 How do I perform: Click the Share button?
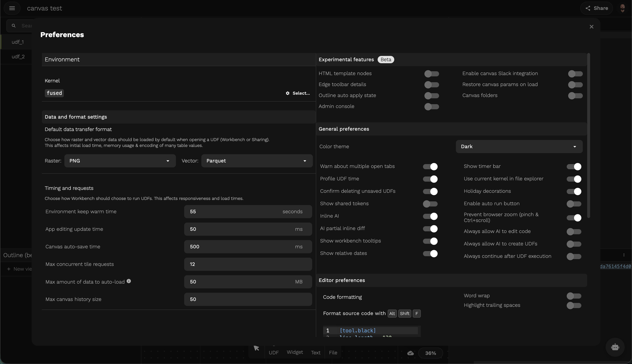coord(597,8)
